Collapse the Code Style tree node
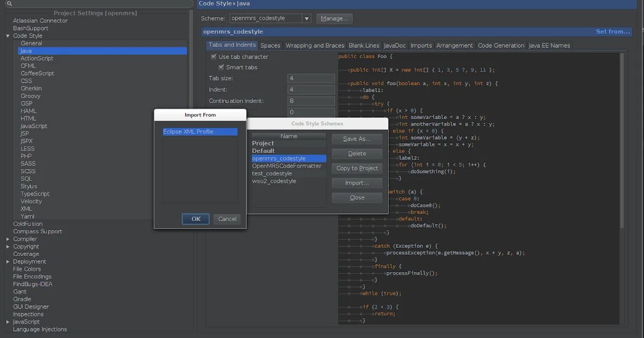The image size is (644, 338). pos(8,36)
